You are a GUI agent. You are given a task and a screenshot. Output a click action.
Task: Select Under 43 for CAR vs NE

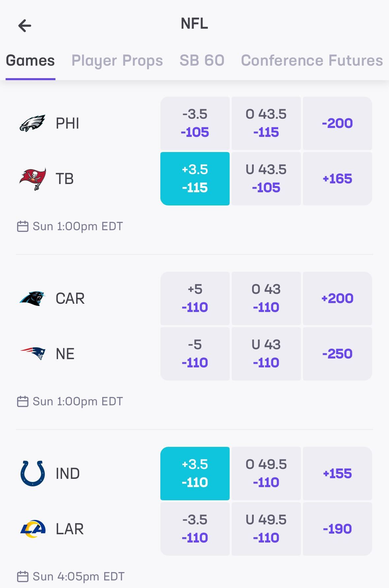coord(266,354)
